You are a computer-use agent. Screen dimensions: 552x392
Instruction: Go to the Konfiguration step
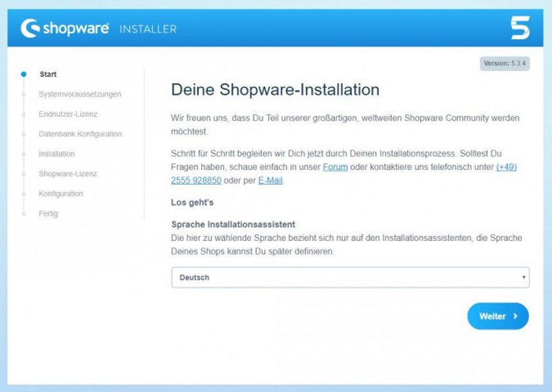click(x=61, y=194)
